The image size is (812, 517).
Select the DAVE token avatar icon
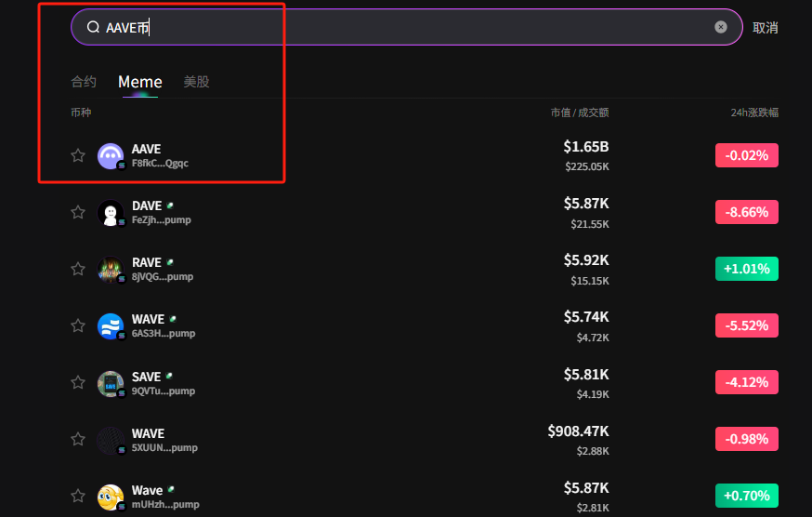click(x=111, y=213)
